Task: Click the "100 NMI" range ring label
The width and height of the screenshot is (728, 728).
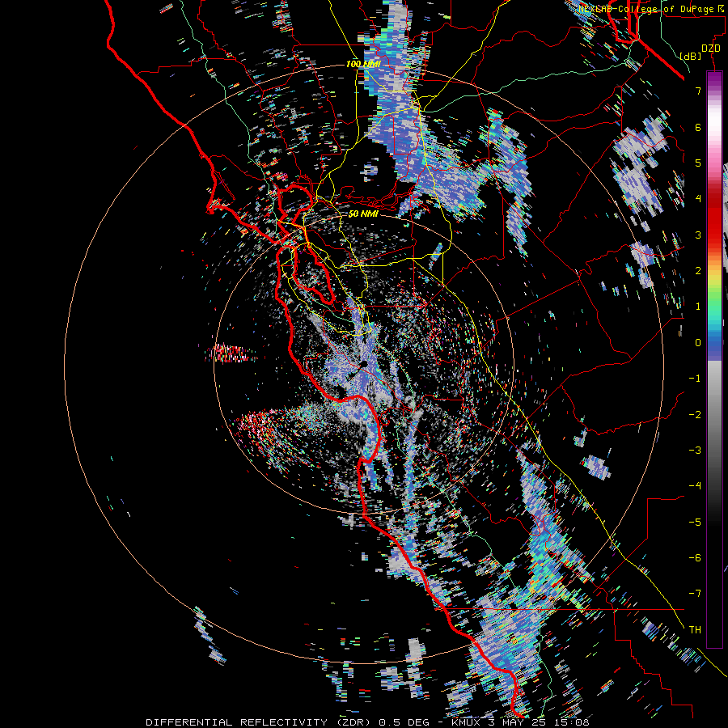Action: pos(363,64)
